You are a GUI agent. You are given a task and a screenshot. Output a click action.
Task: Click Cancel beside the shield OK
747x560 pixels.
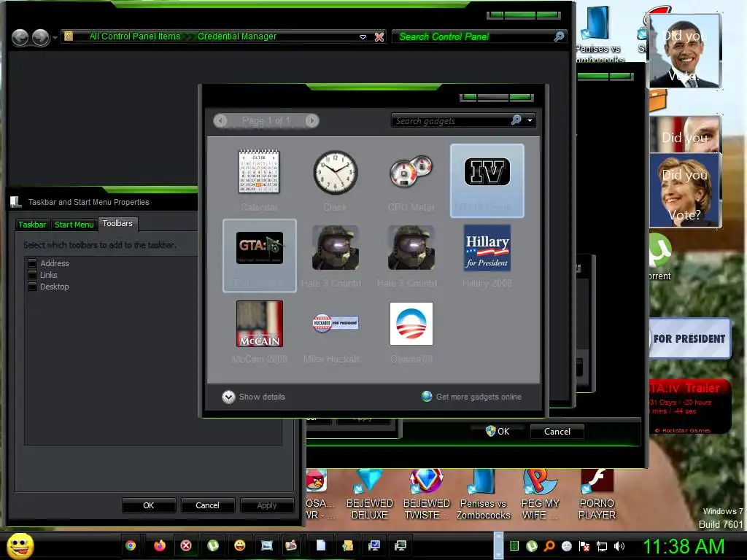tap(557, 432)
